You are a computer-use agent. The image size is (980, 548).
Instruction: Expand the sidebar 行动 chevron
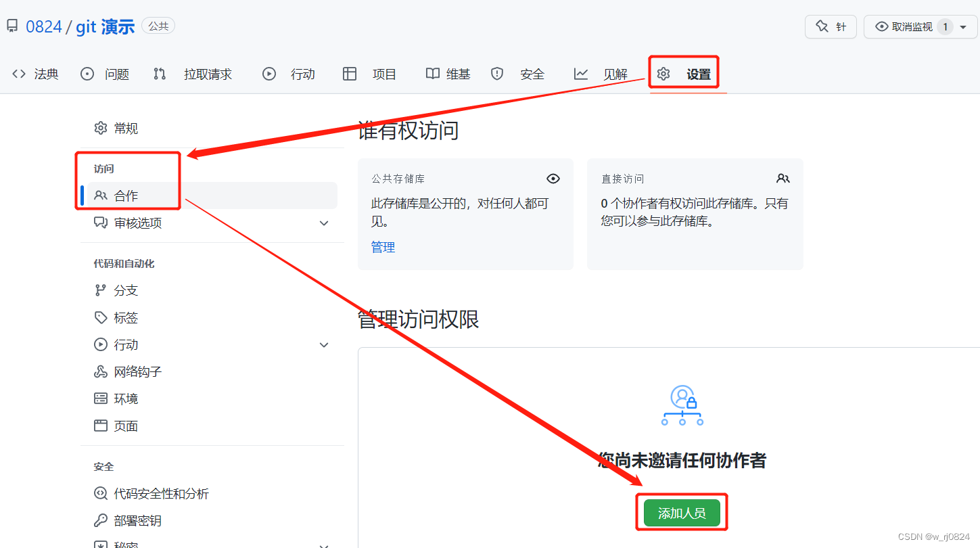pyautogui.click(x=324, y=345)
